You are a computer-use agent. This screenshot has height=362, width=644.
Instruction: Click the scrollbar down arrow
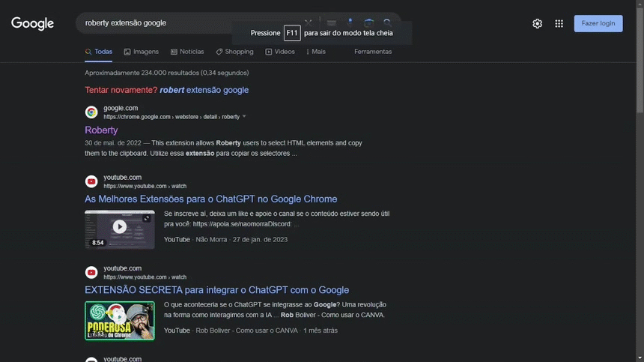click(640, 358)
